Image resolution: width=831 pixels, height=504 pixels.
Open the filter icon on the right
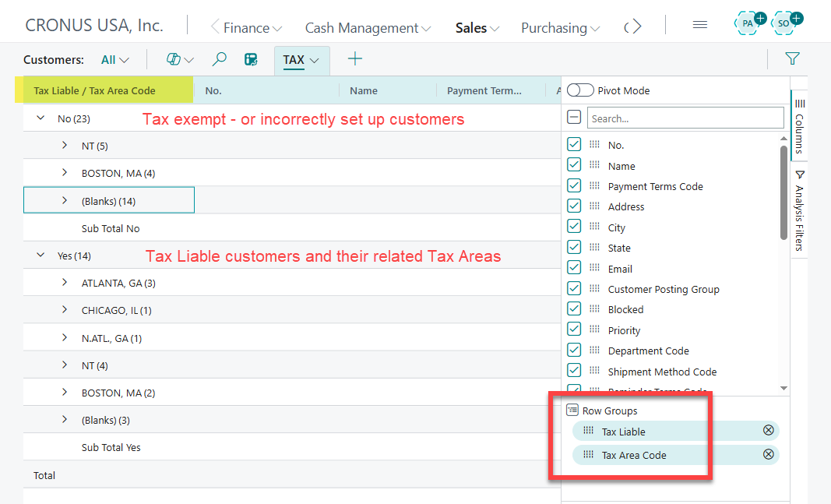pos(791,58)
